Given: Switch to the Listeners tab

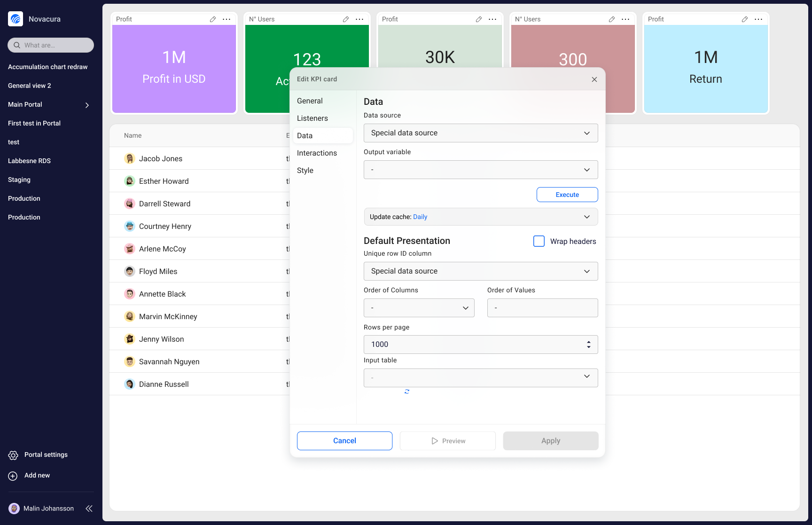Looking at the screenshot, I should [x=312, y=118].
